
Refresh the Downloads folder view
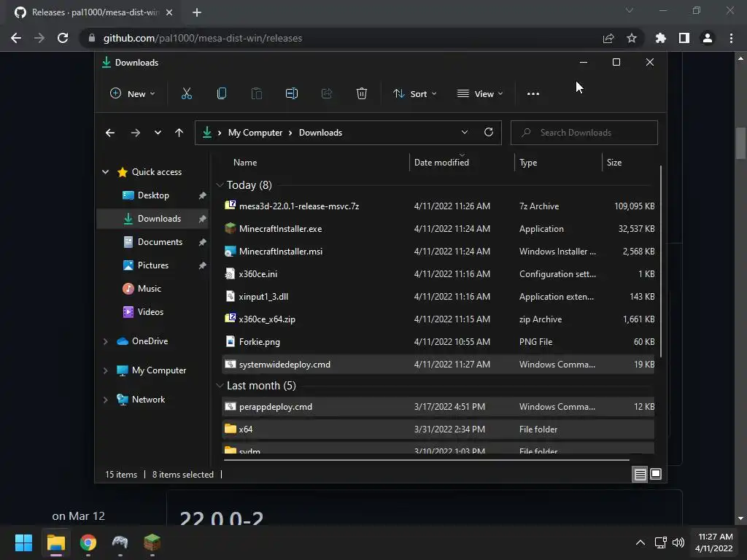488,133
